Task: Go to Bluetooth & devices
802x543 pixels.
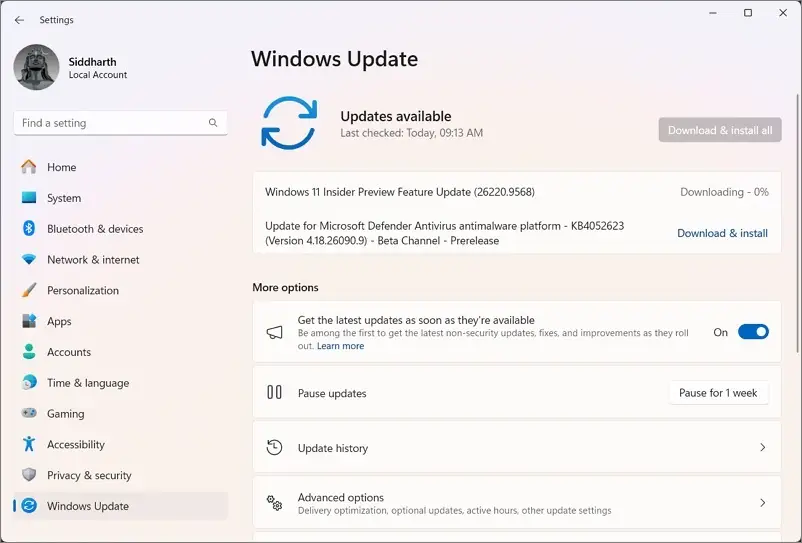Action: 121,229
